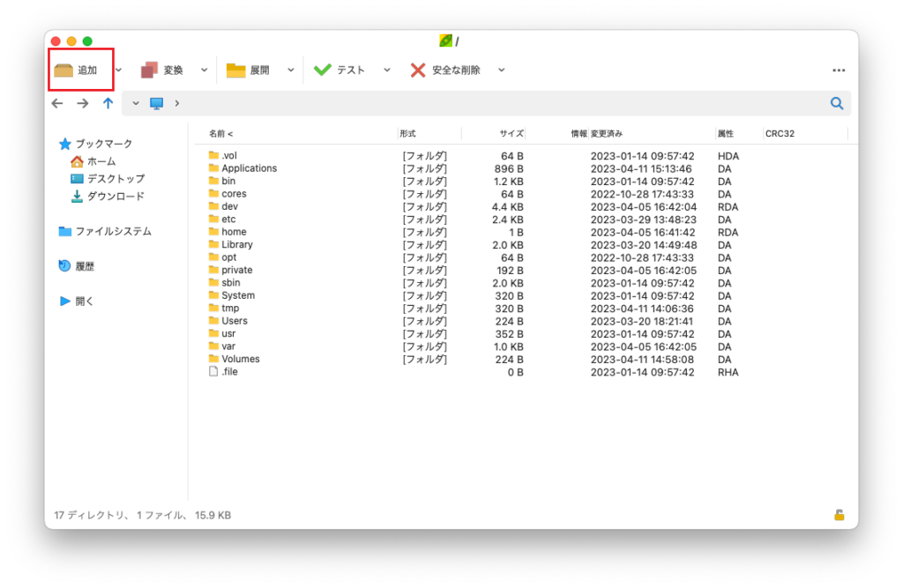This screenshot has width=903, height=588.
Task: Select the .file entry
Action: [x=474, y=372]
